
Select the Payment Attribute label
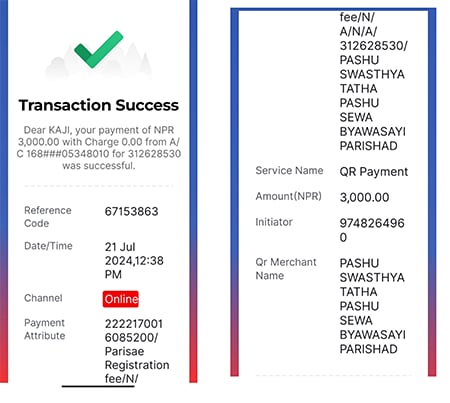click(45, 329)
